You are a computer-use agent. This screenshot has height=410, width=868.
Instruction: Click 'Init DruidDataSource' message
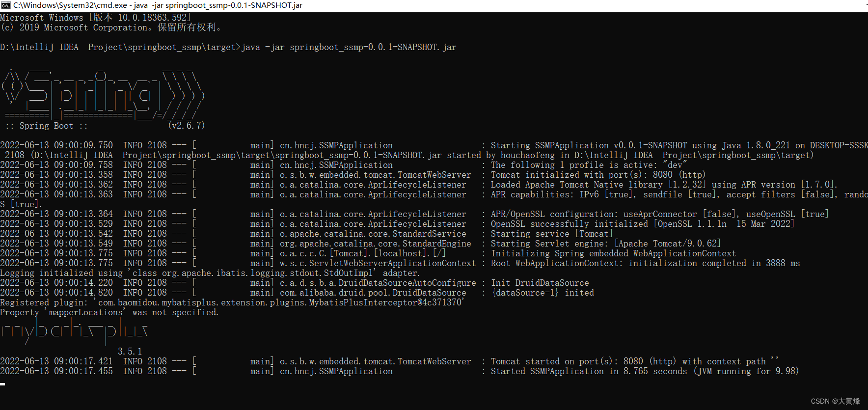click(x=540, y=283)
